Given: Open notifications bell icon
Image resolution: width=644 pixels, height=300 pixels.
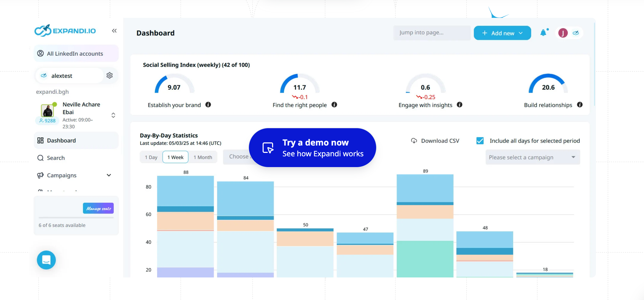Looking at the screenshot, I should (544, 33).
